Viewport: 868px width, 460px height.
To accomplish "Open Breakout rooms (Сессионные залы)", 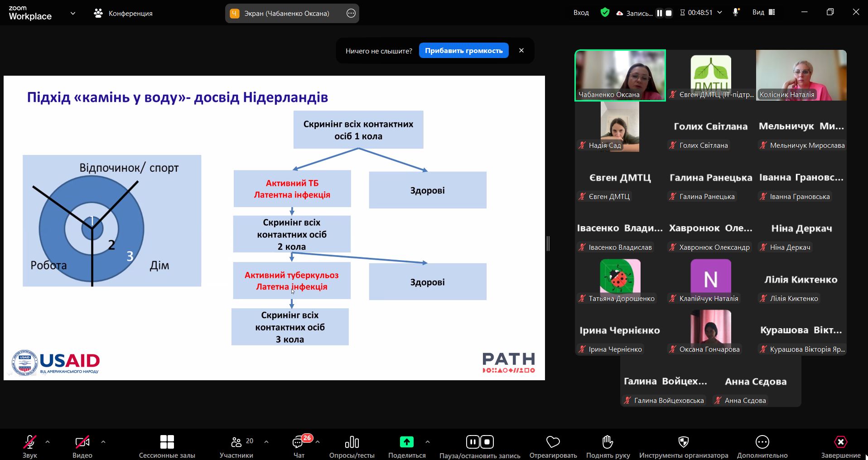I will tap(167, 442).
